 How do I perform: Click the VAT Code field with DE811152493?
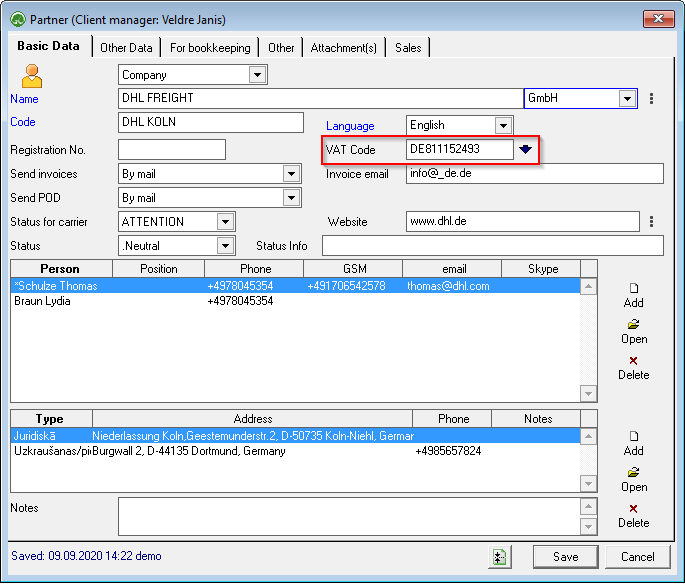pyautogui.click(x=460, y=149)
